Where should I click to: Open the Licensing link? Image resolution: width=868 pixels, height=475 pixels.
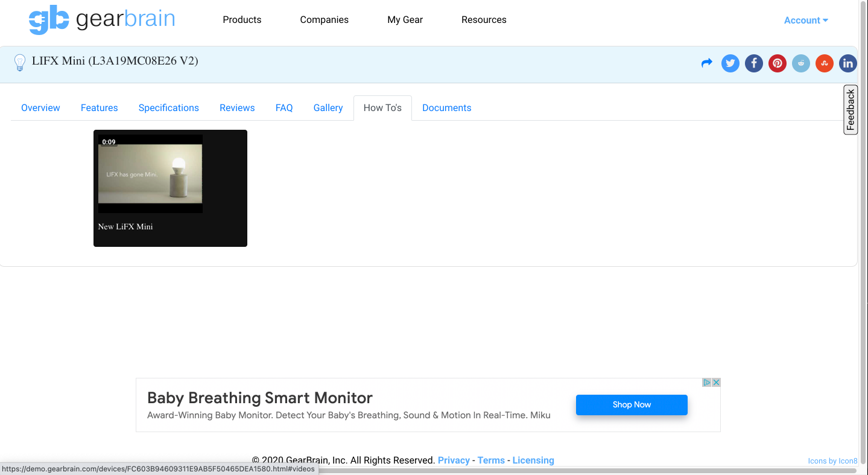(533, 461)
